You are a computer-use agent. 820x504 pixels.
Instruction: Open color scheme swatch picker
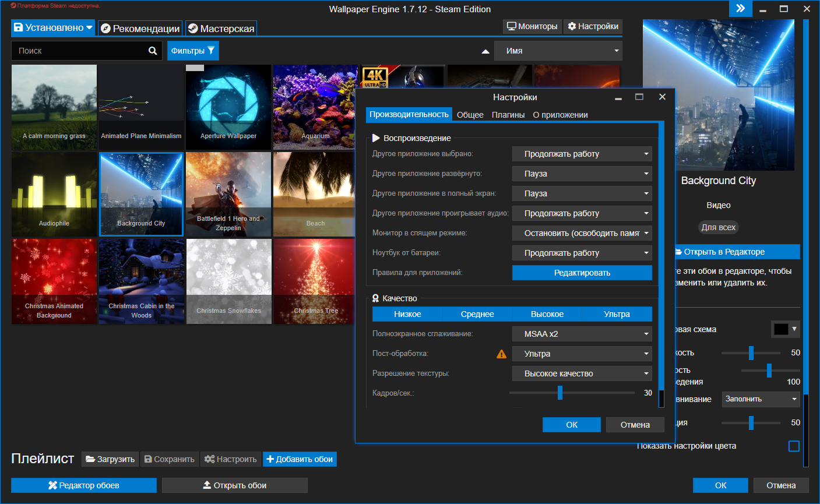point(786,329)
